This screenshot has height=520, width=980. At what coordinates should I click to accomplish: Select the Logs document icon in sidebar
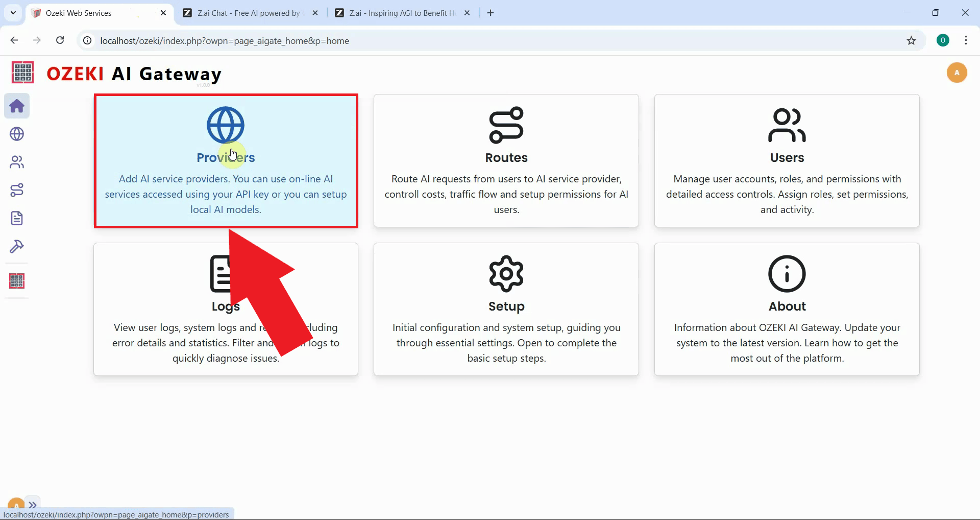(x=17, y=218)
